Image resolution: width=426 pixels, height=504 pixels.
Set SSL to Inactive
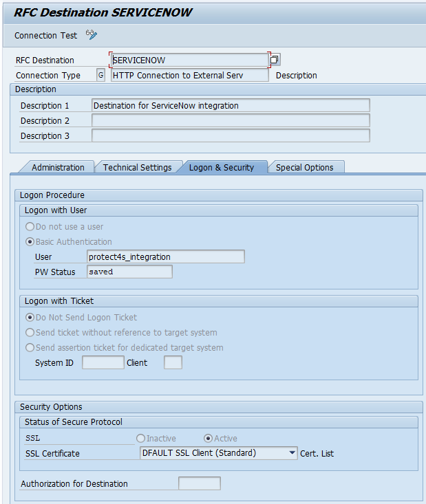coord(140,438)
